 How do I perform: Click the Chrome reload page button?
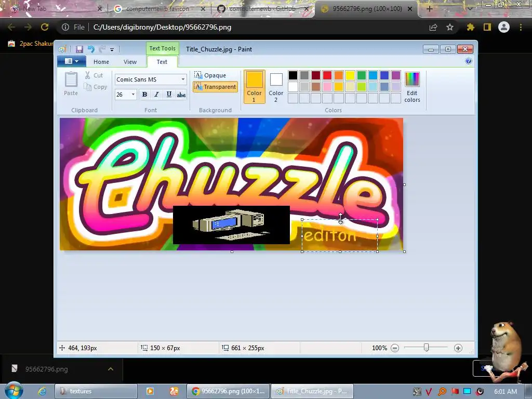45,27
